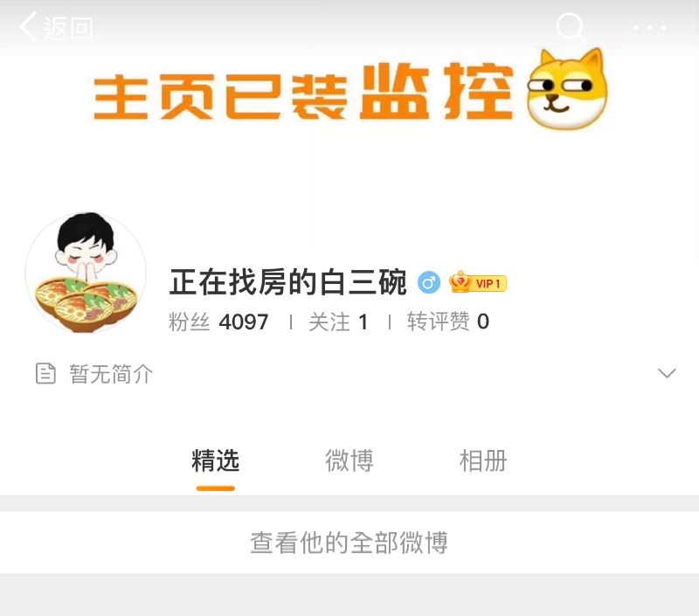Open the 粉丝 4097 followers list
The width and height of the screenshot is (699, 616).
pos(218,322)
